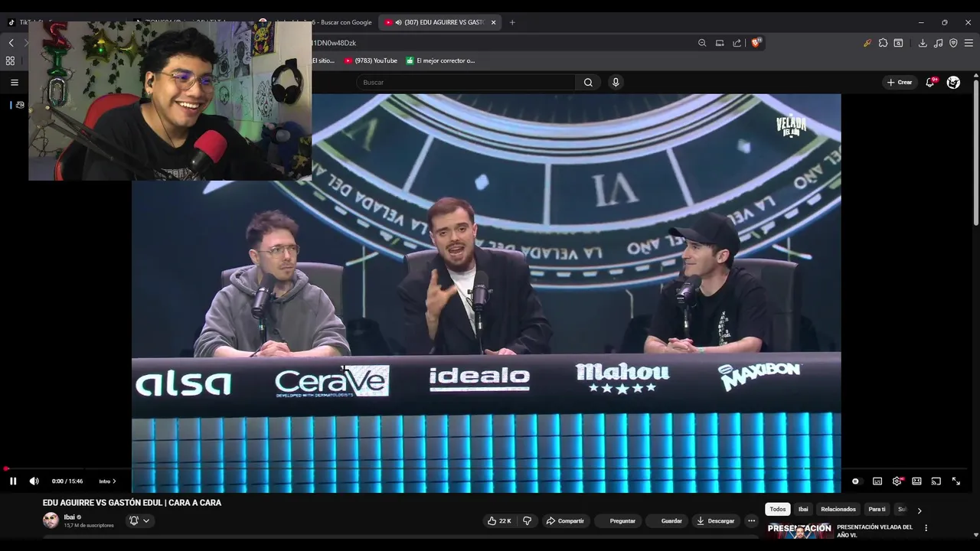The height and width of the screenshot is (551, 980).
Task: Open the browser zoom magnifier icon
Action: pos(702,43)
